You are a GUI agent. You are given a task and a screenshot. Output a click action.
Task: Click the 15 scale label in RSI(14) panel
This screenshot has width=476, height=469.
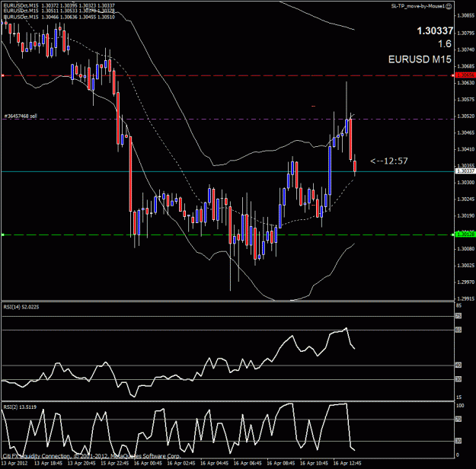coord(458,397)
